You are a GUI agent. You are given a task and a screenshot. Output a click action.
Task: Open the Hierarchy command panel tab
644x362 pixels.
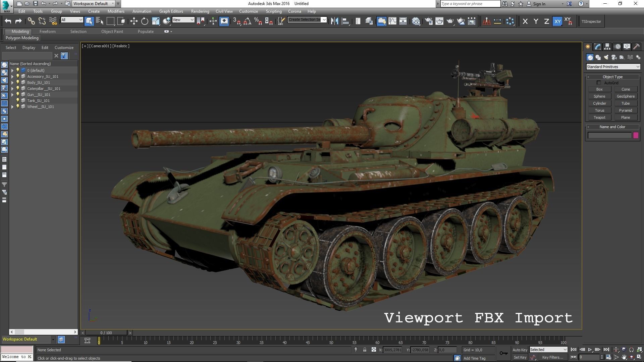pyautogui.click(x=607, y=47)
